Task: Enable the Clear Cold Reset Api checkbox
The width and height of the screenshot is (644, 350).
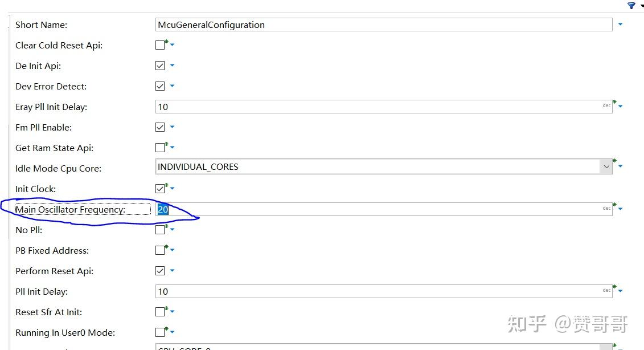Action: click(x=160, y=45)
